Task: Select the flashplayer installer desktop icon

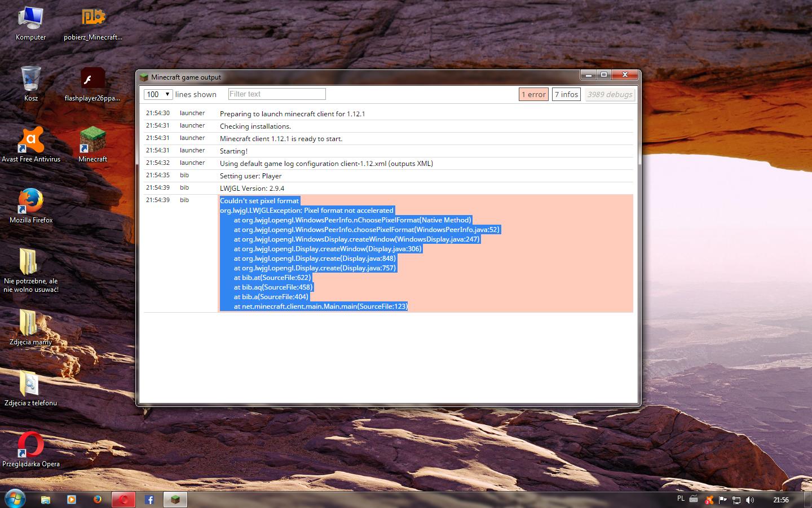Action: pos(92,83)
